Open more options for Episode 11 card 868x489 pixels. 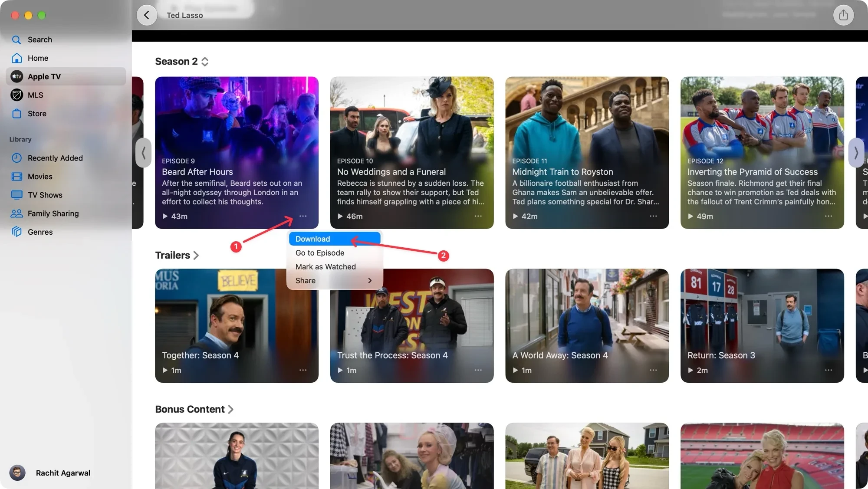pos(653,216)
